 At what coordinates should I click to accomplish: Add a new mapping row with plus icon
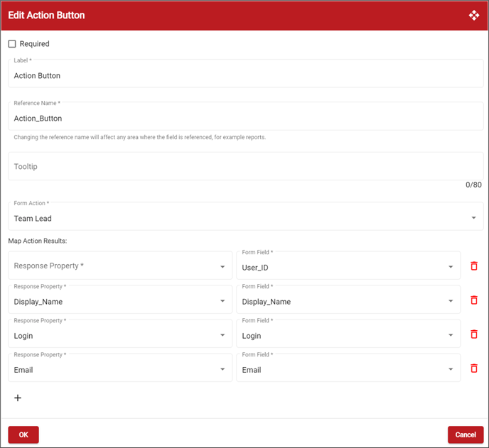click(x=18, y=398)
